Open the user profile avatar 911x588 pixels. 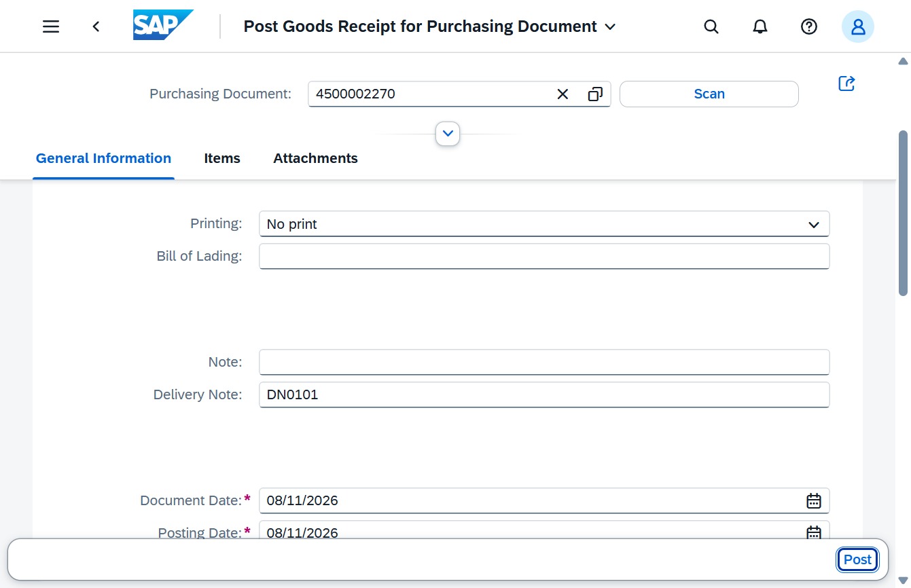[x=858, y=26]
